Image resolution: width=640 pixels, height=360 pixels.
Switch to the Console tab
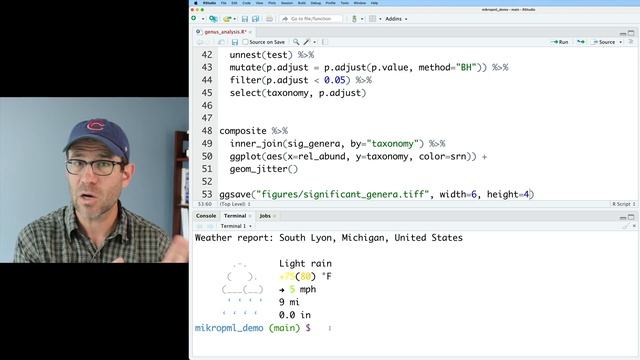(x=206, y=216)
